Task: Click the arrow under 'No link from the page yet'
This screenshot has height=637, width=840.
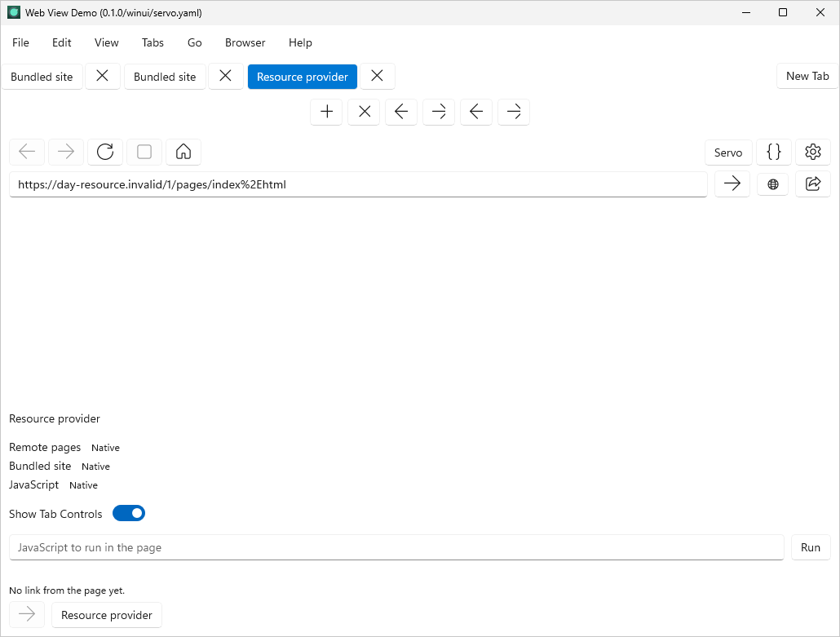Action: (x=27, y=614)
